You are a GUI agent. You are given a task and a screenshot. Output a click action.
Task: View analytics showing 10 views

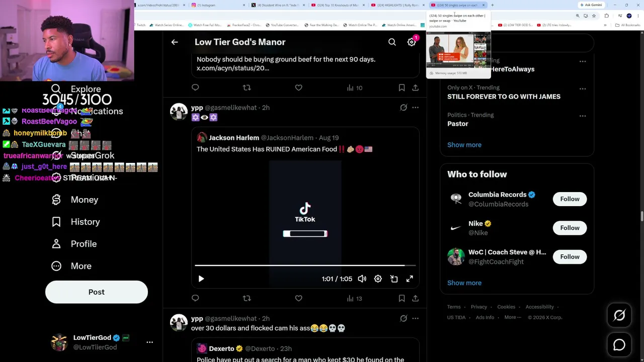(354, 88)
